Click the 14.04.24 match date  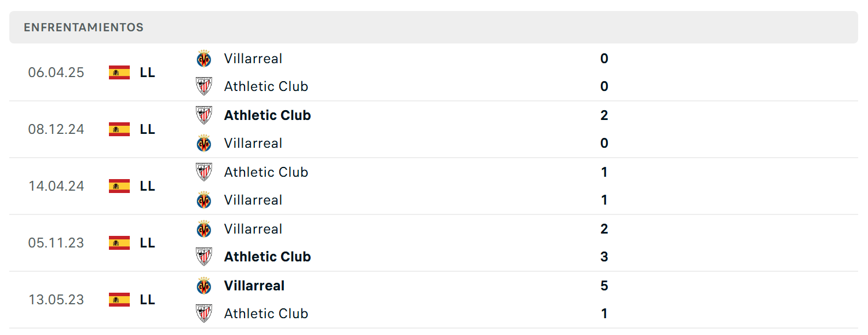[56, 186]
